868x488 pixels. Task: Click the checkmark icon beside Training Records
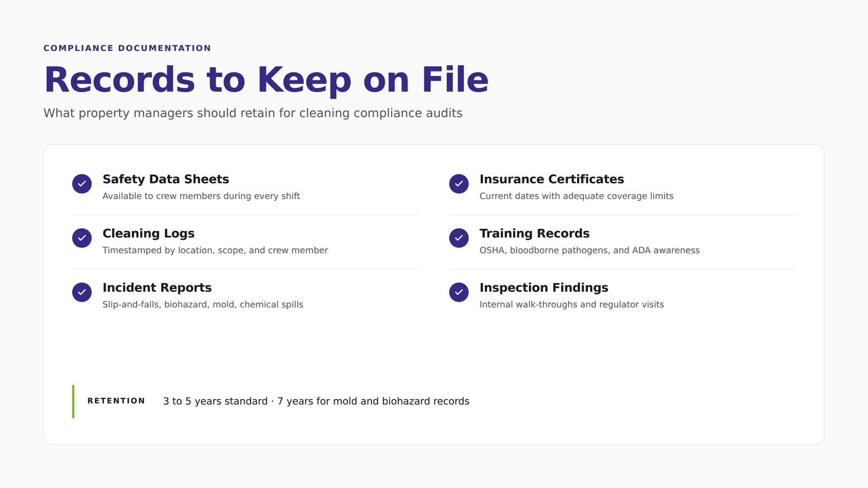(459, 238)
